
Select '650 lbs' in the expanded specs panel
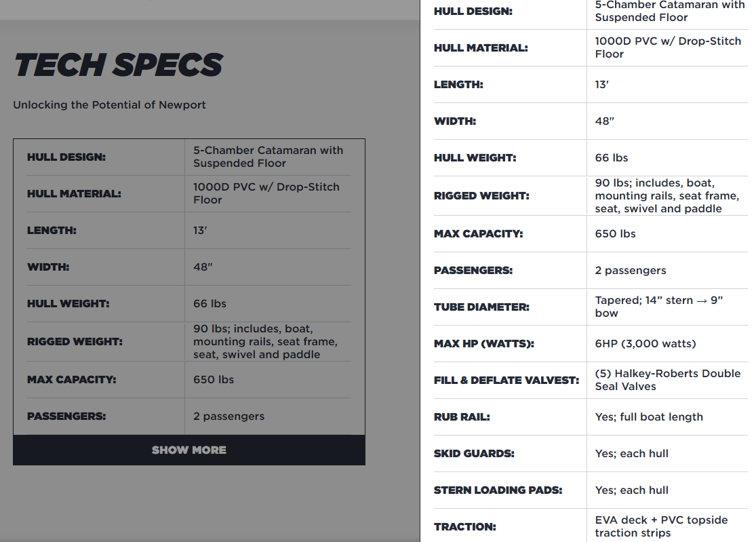coord(615,233)
